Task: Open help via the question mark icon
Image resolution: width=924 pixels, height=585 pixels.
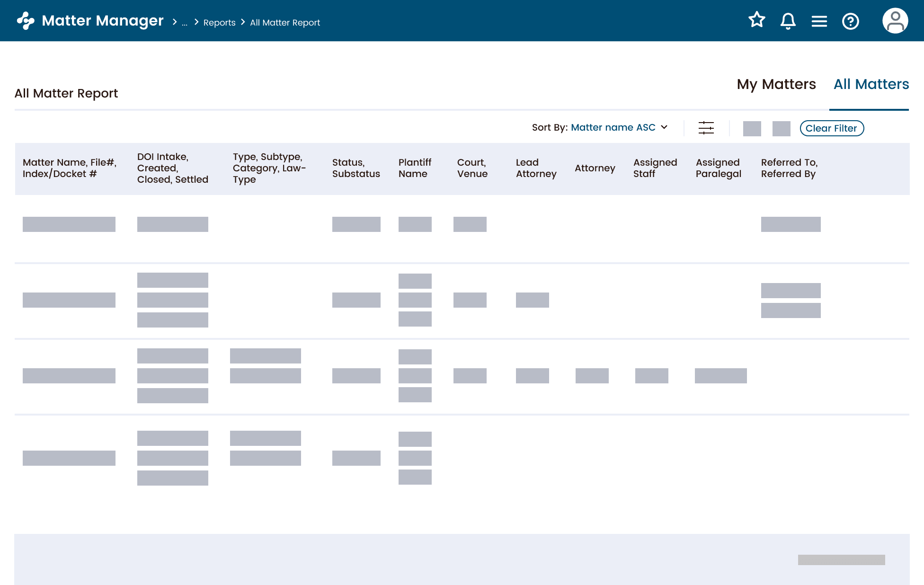Action: coord(850,21)
